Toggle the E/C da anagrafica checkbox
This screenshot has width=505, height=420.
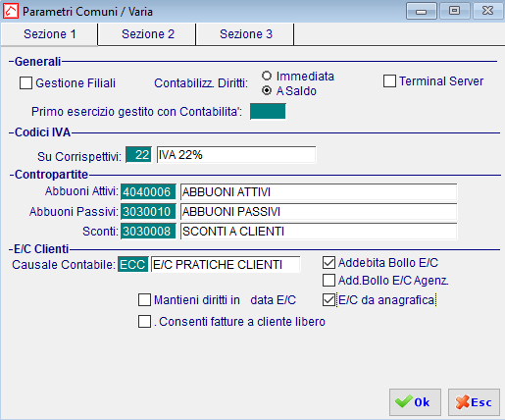[328, 299]
